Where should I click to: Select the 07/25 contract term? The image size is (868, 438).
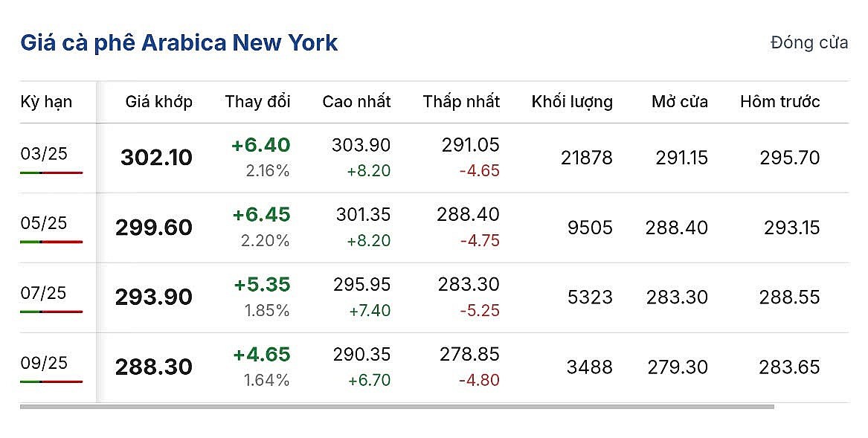[44, 293]
